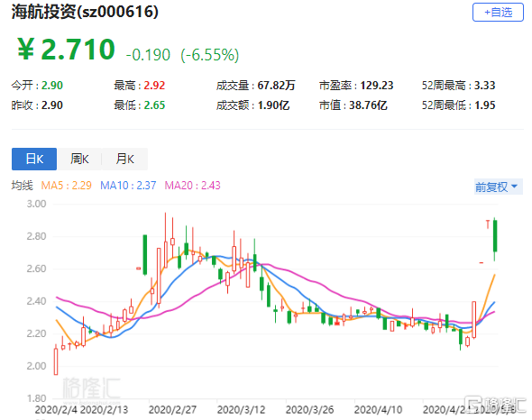Screen dimensions: 532x420
Task: Click the 2.00 price axis label
Action: click(x=36, y=366)
